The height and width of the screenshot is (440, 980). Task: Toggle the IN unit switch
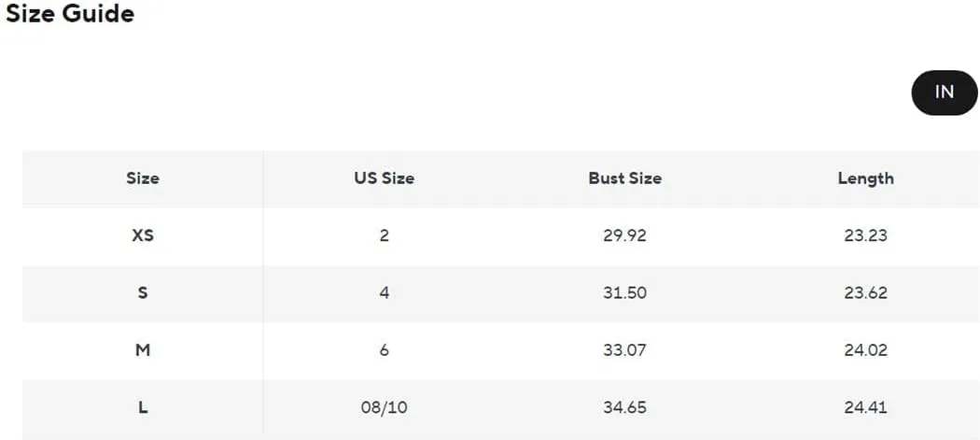[x=945, y=92]
